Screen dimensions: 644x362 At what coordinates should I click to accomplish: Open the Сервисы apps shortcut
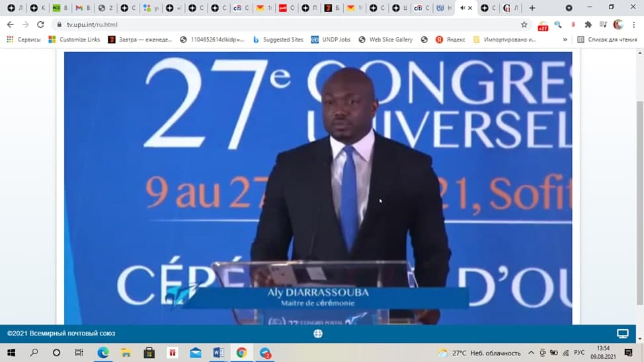click(x=23, y=40)
